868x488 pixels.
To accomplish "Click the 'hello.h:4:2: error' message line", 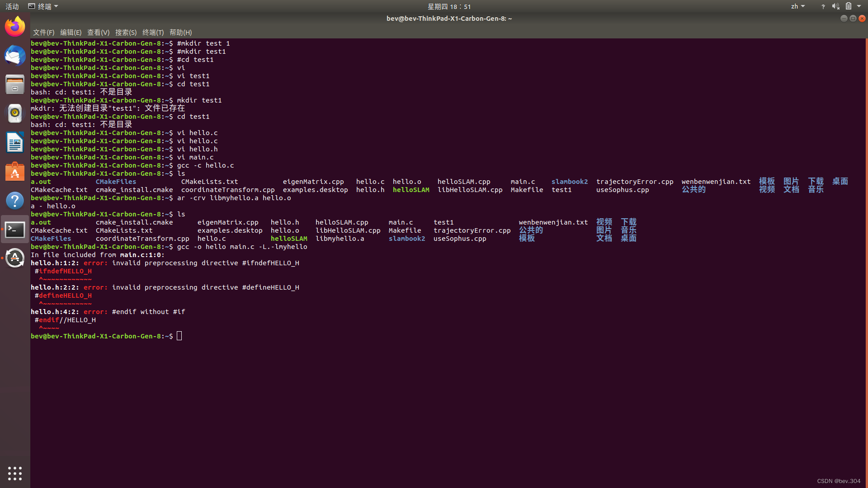I will [x=108, y=312].
